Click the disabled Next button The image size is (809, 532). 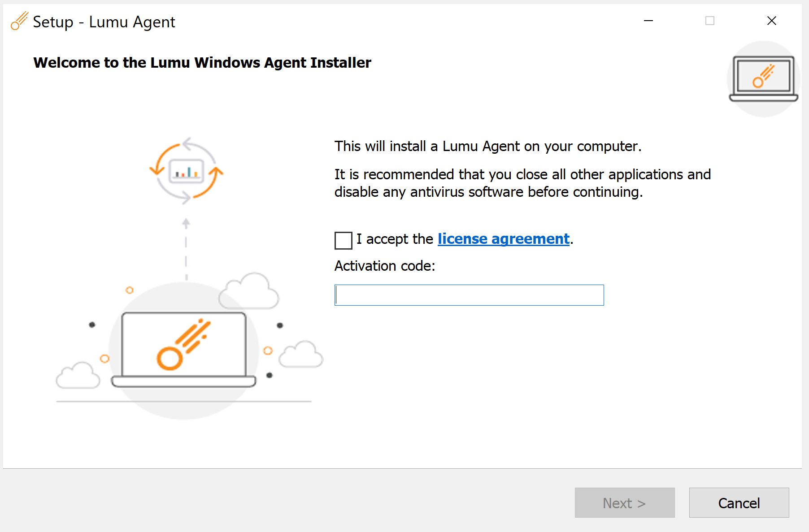(x=624, y=502)
